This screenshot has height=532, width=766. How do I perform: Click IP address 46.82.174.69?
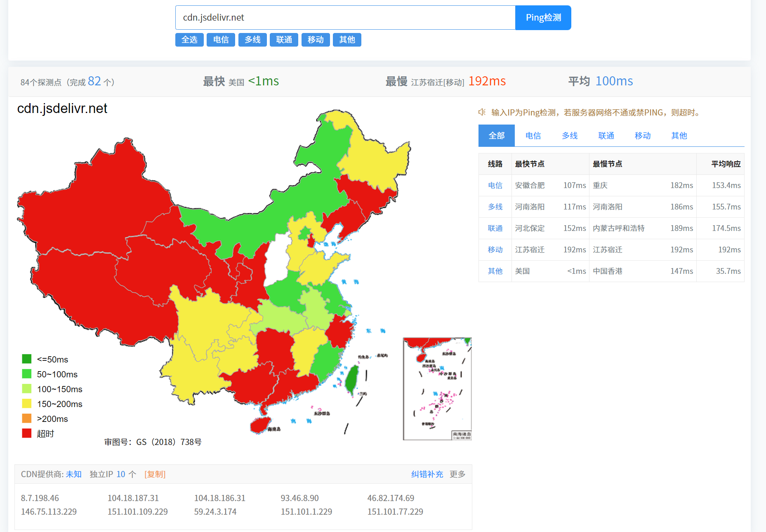[391, 498]
